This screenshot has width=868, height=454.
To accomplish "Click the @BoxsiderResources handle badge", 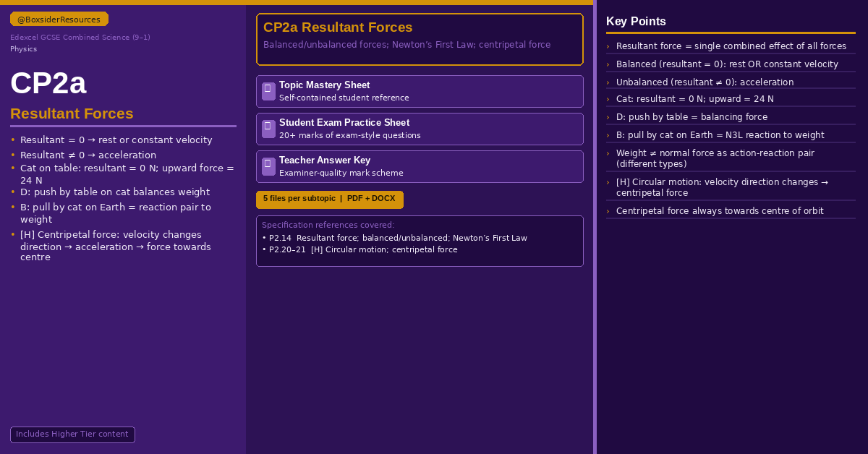I will click(59, 20).
